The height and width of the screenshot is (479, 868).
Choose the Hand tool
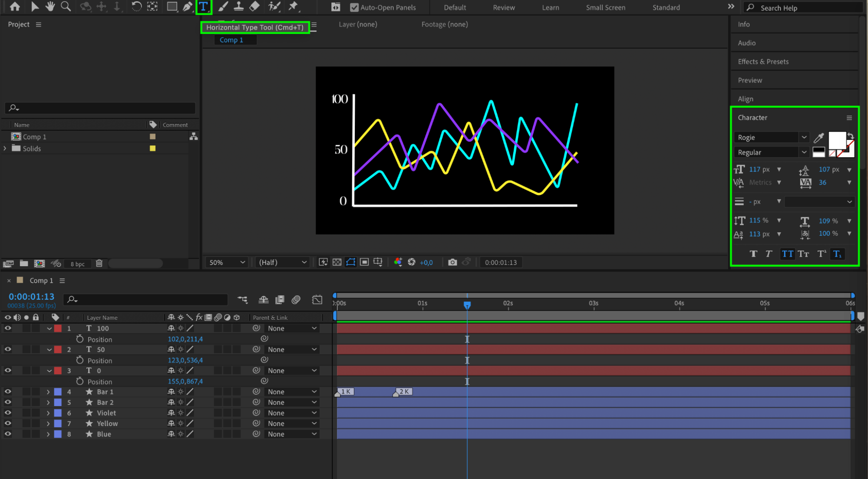pos(50,7)
